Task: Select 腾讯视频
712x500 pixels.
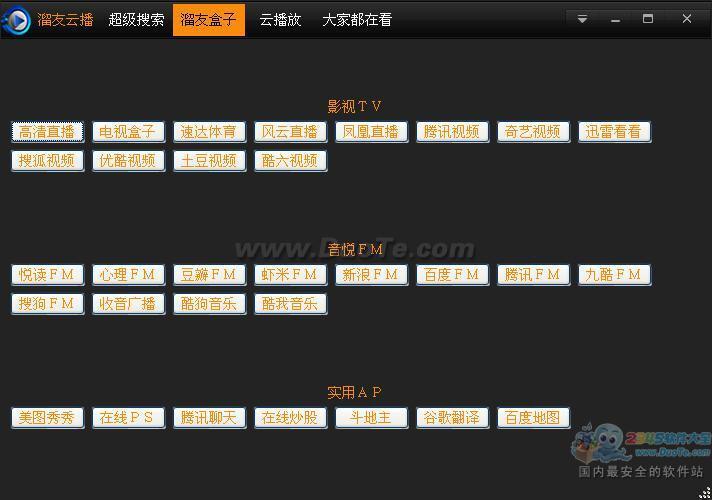Action: tap(452, 132)
